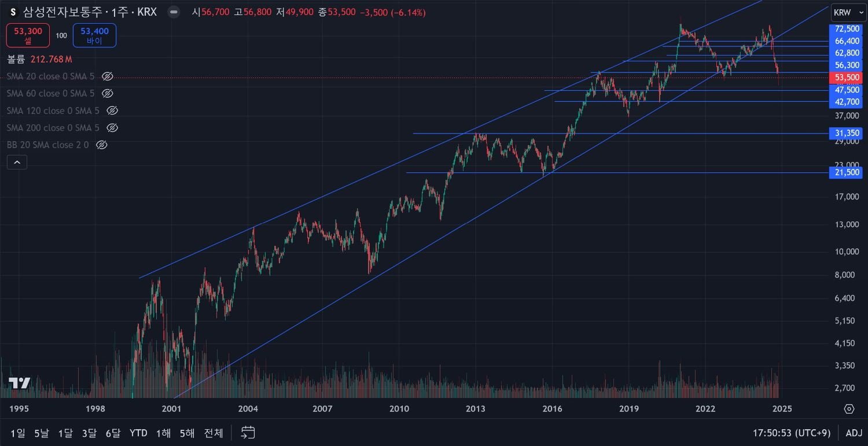Click the SMA 60 close indicator label

(50, 93)
